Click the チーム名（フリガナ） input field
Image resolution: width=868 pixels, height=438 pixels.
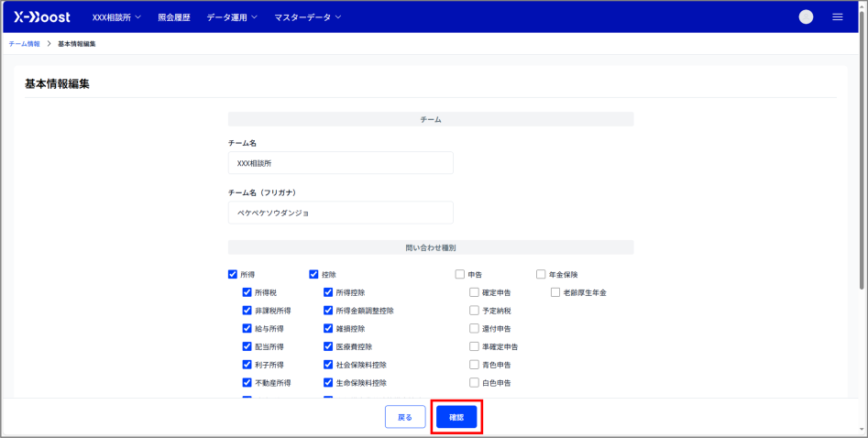pyautogui.click(x=340, y=213)
